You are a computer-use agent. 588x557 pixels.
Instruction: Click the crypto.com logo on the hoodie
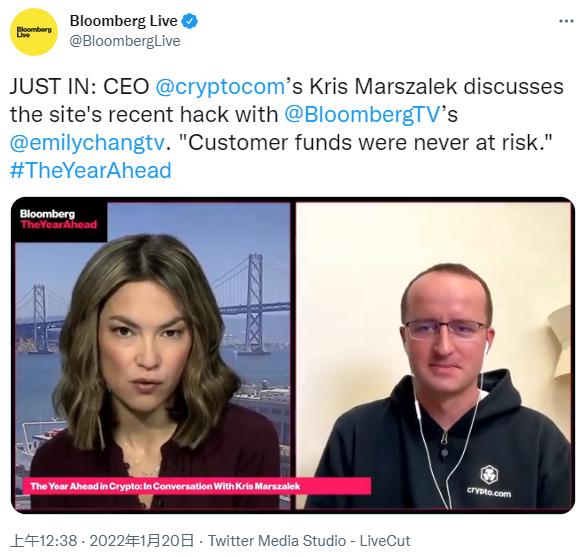489,481
